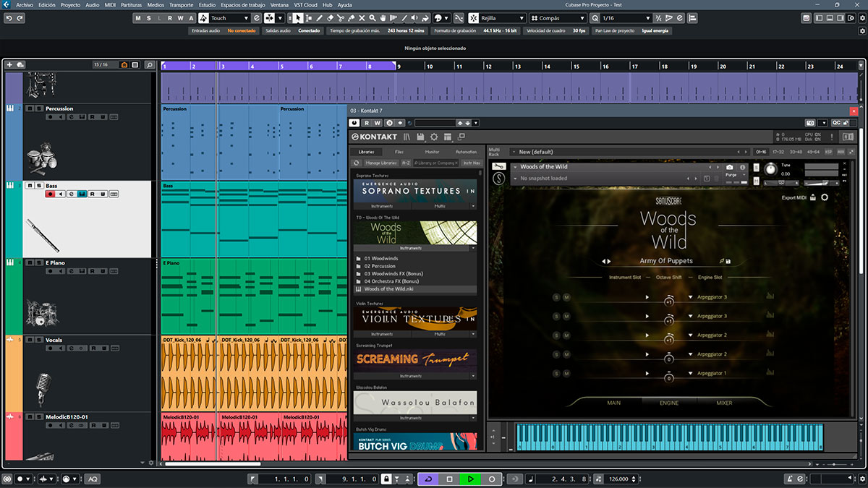
Task: Click the tempo track icon in the transport bar
Action: coord(598,479)
